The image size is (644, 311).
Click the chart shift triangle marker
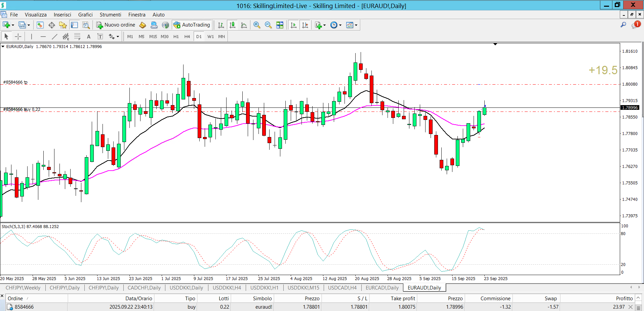click(x=495, y=44)
